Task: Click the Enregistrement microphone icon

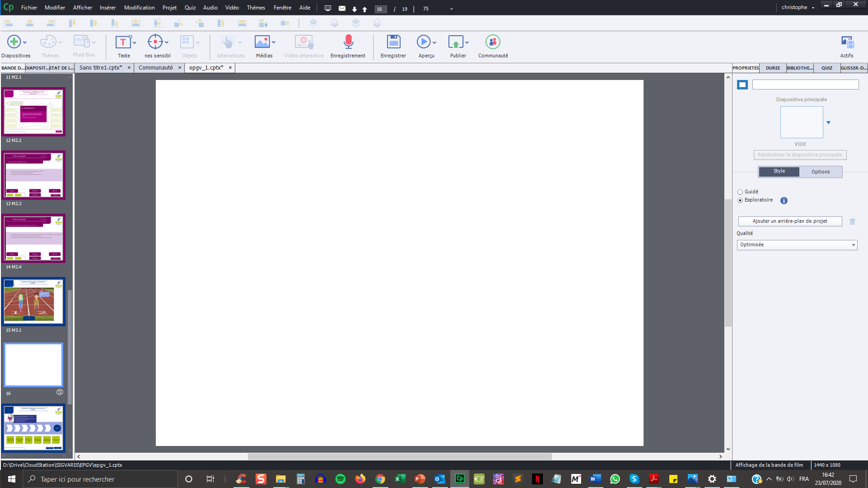Action: (x=348, y=42)
